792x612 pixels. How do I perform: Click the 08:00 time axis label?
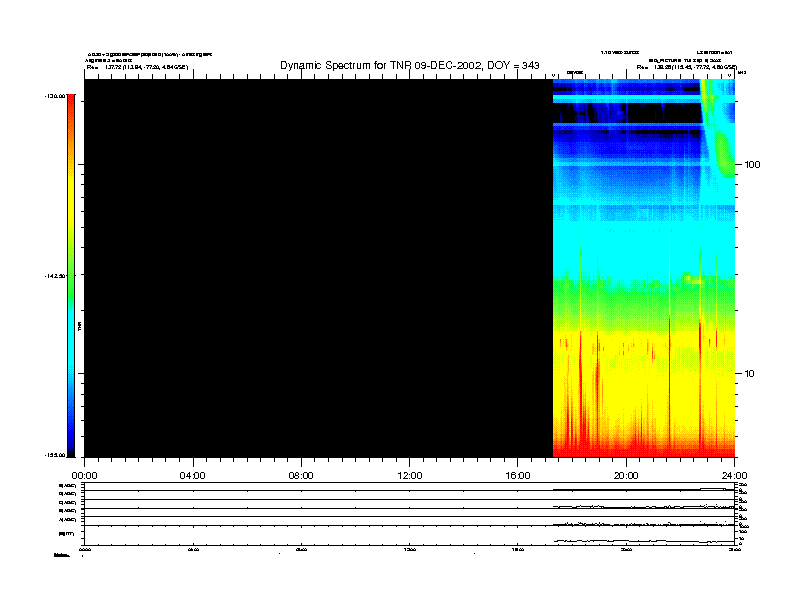301,476
